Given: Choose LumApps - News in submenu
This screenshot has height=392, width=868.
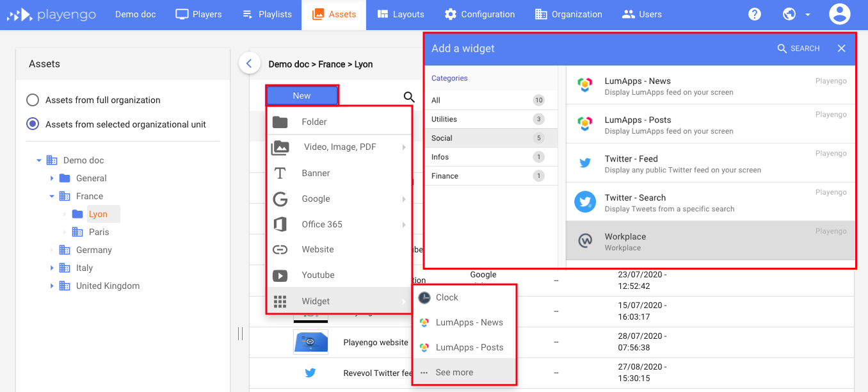Looking at the screenshot, I should [464, 322].
